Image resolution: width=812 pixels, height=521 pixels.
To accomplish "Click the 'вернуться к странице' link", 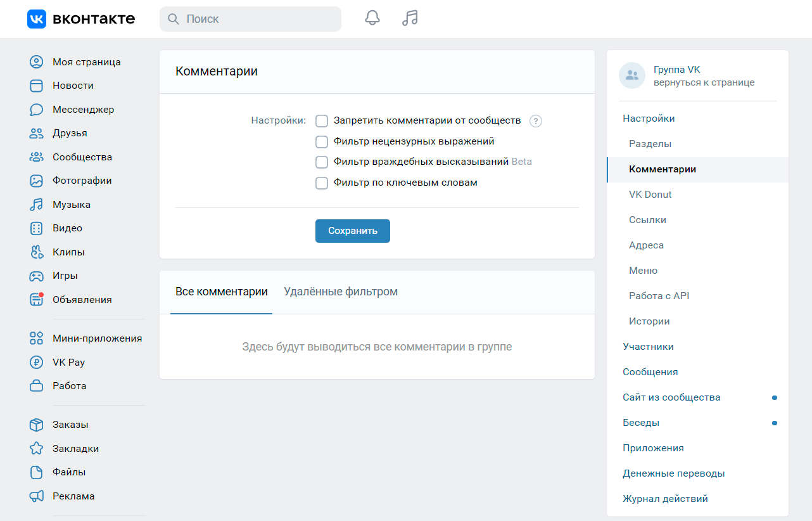I will coord(704,82).
